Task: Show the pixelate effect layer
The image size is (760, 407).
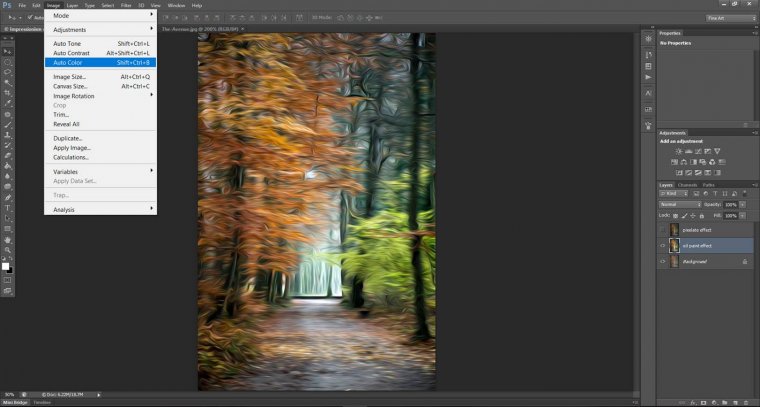Action: (663, 230)
